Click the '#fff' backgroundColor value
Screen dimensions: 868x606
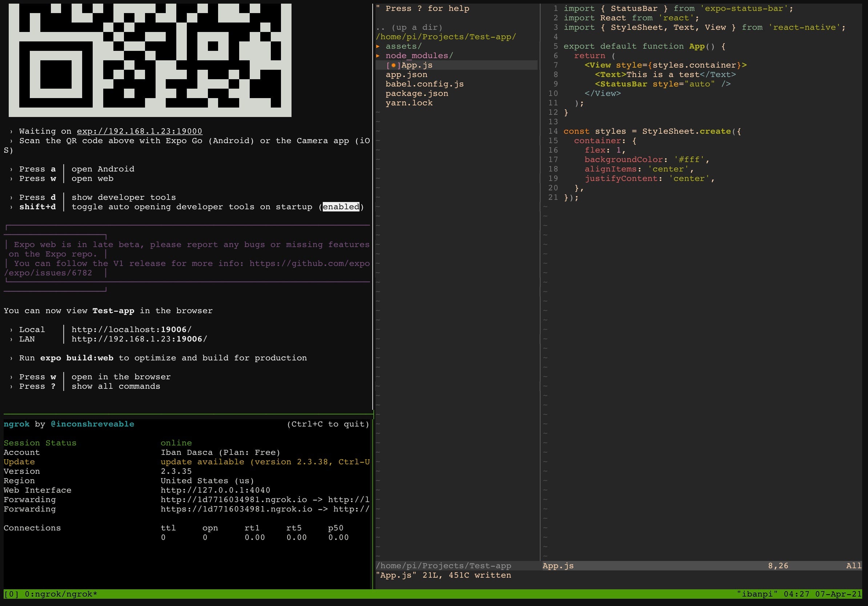coord(689,159)
